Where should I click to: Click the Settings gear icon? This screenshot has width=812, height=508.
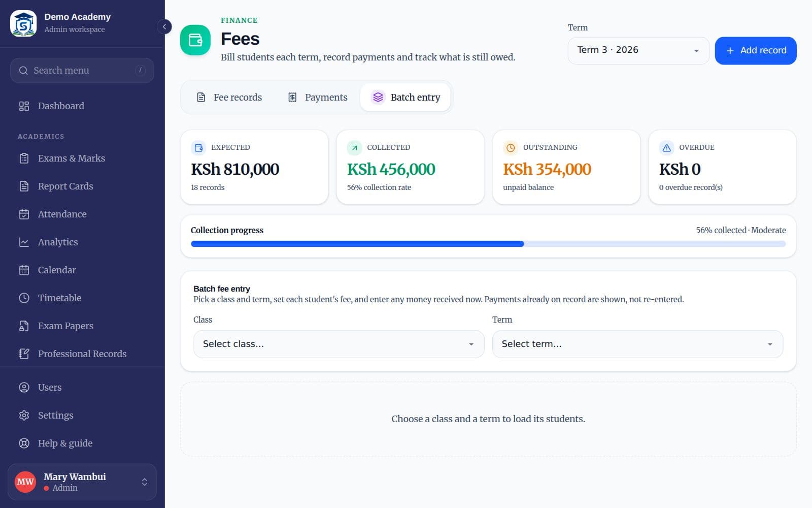point(24,416)
